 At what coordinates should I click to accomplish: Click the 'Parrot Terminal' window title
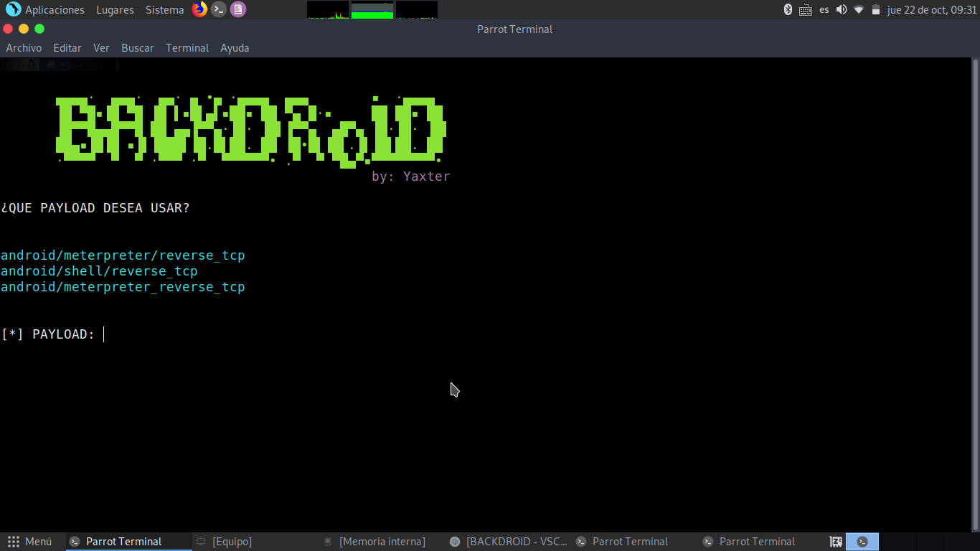tap(514, 29)
